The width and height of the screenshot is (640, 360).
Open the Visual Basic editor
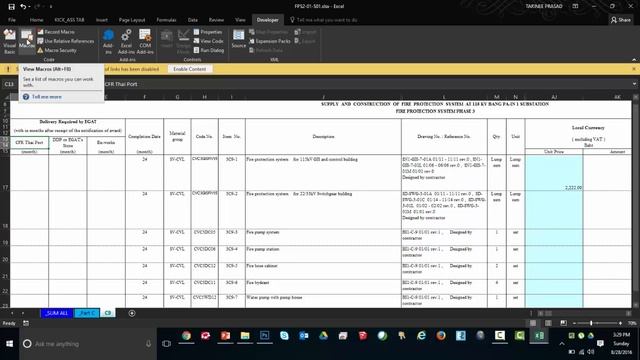(x=9, y=41)
